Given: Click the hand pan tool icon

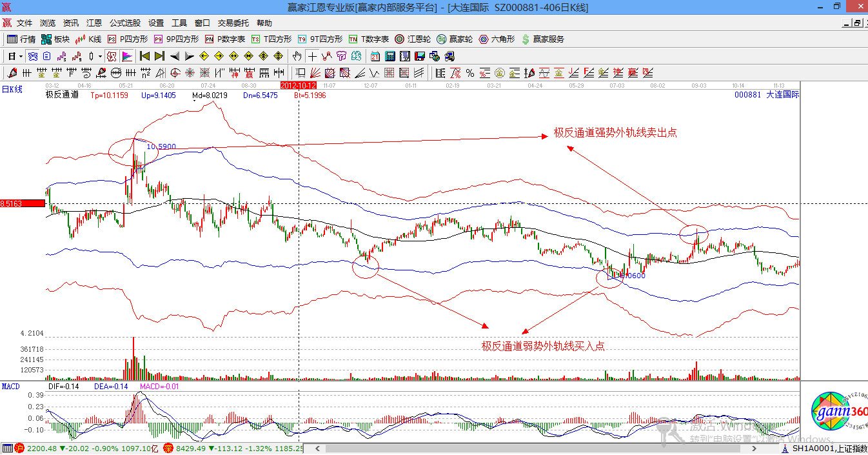Looking at the screenshot, I should point(297,56).
